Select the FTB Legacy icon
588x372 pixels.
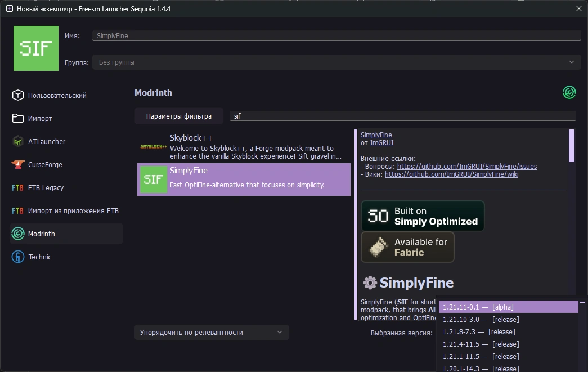point(17,187)
